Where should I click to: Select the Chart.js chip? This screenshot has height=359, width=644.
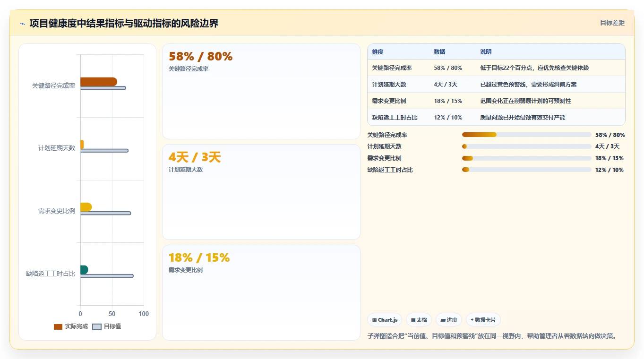[385, 320]
